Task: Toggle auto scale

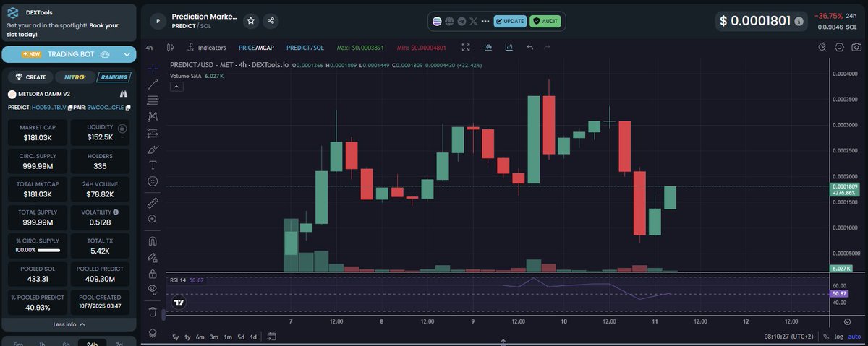Action: 854,337
